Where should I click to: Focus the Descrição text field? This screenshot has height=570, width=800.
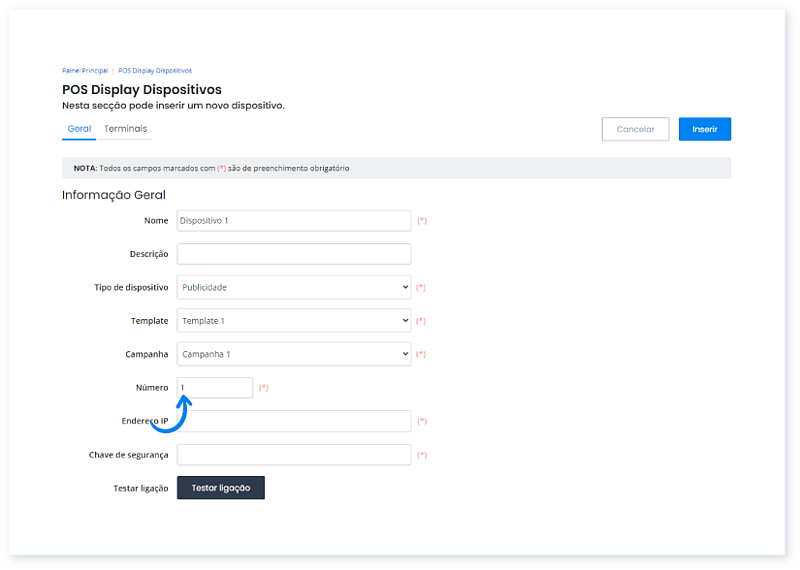(294, 254)
